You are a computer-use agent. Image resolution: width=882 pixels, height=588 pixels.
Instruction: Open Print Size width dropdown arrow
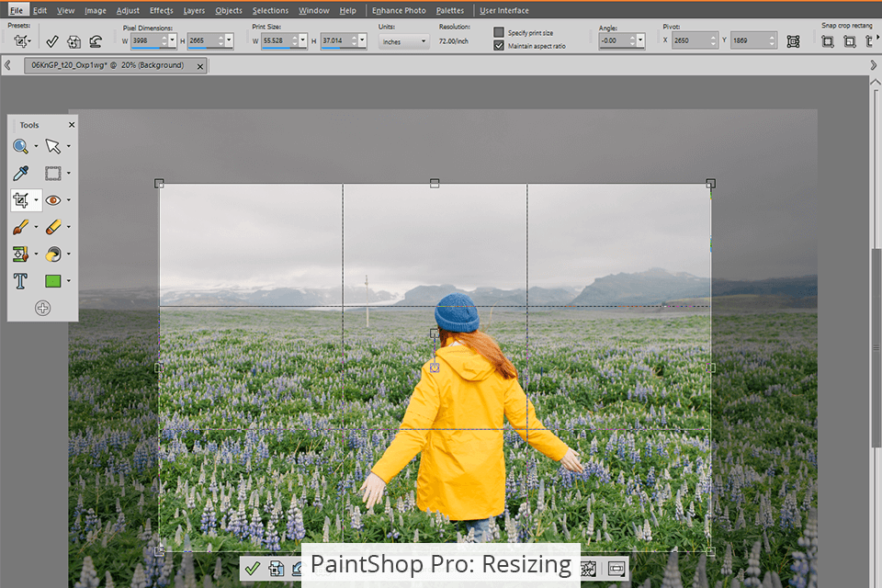point(302,40)
